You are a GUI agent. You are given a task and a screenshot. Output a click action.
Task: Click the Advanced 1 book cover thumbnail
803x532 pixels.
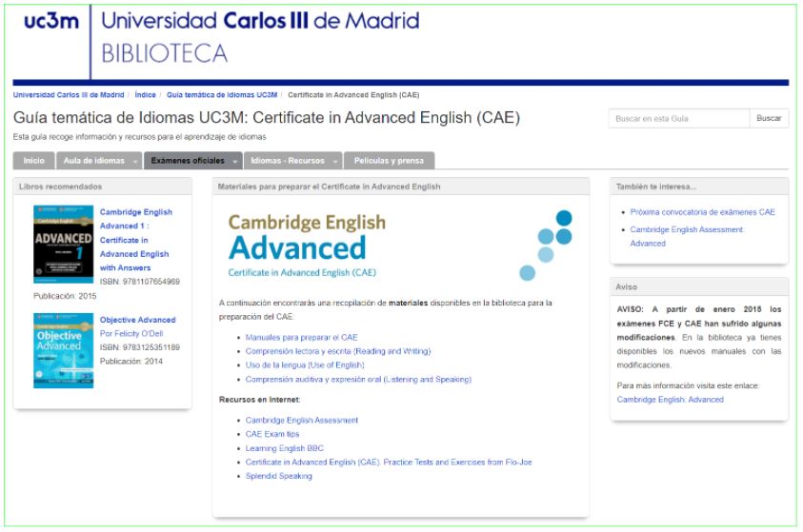tap(64, 244)
